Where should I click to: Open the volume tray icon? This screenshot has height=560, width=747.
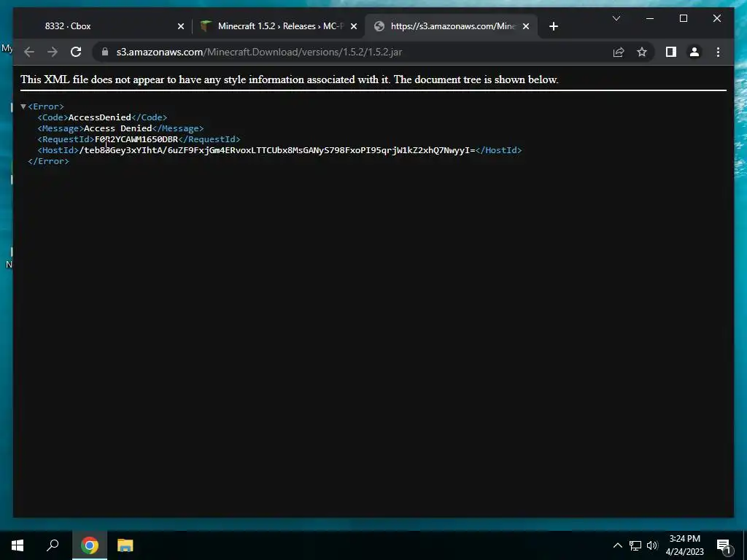click(652, 545)
